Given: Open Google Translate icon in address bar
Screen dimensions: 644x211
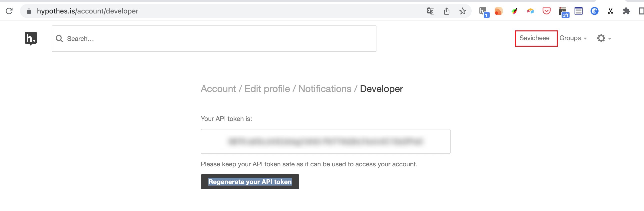Looking at the screenshot, I should [430, 11].
